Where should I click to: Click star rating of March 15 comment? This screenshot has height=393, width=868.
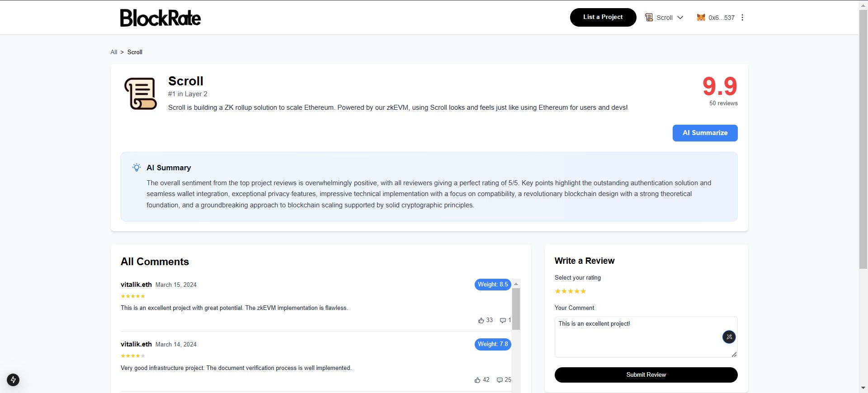point(133,296)
